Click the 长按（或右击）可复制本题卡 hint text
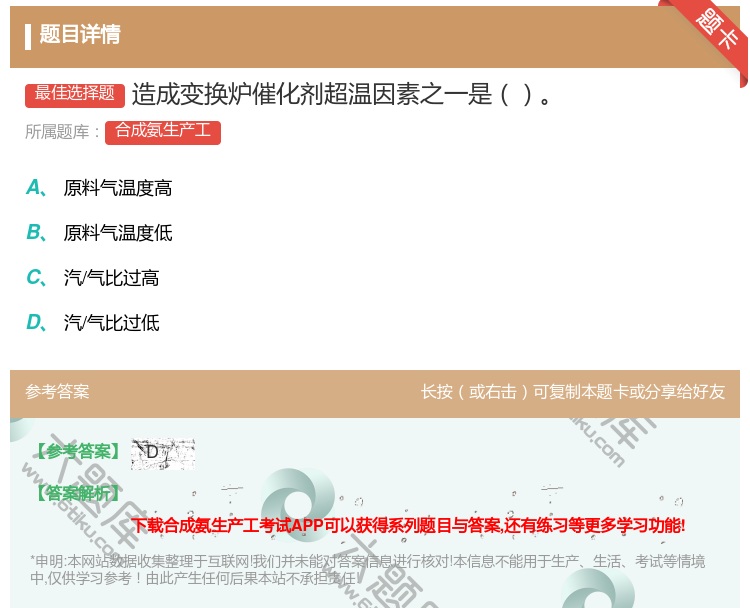 tap(573, 392)
